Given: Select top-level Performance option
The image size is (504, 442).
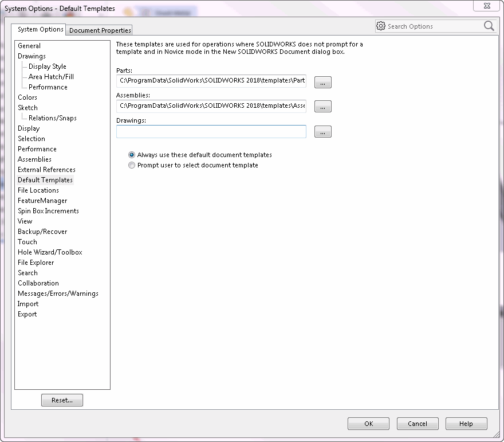Looking at the screenshot, I should (x=37, y=149).
